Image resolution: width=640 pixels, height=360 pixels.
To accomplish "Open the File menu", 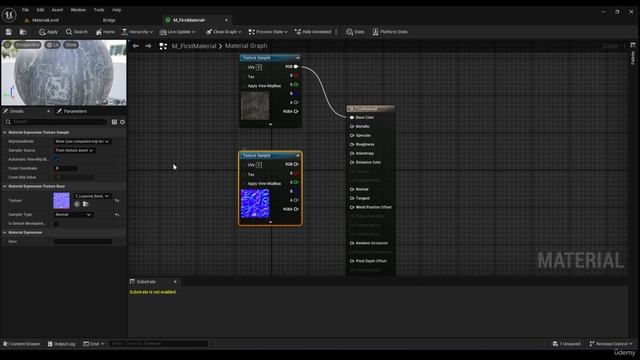I will (25, 10).
